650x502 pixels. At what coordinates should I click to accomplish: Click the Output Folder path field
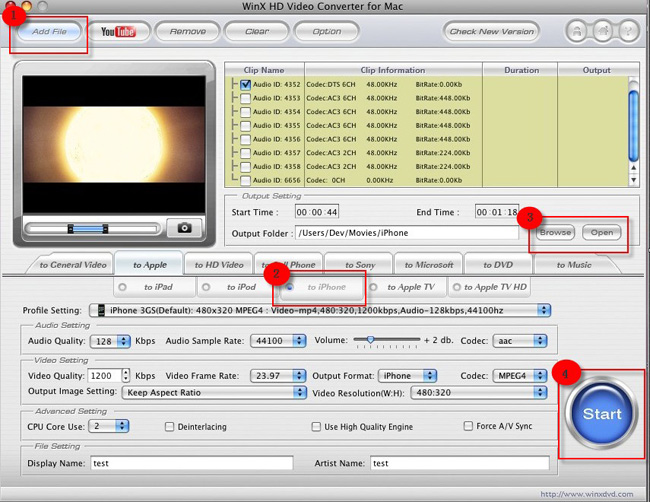[407, 233]
